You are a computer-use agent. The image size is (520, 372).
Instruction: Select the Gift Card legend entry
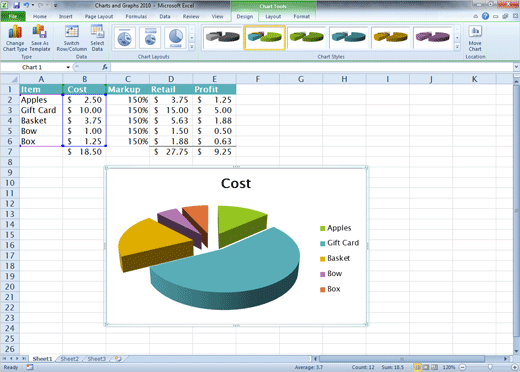point(339,243)
